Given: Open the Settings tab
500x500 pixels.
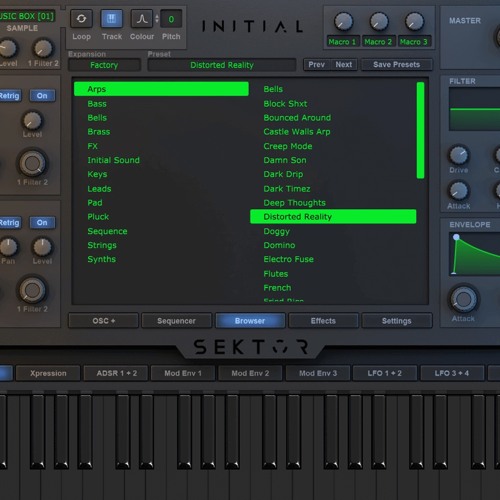Looking at the screenshot, I should point(397,321).
